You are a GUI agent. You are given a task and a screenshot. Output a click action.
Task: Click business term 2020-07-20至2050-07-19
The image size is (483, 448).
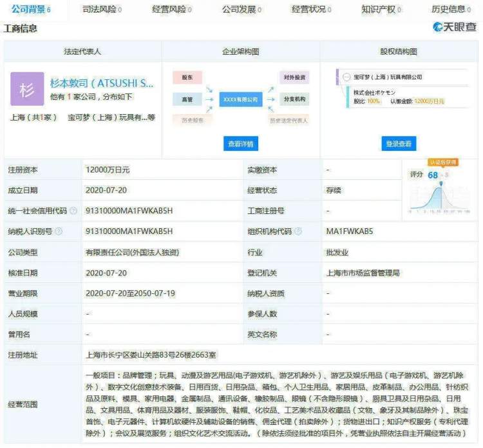[x=130, y=293]
